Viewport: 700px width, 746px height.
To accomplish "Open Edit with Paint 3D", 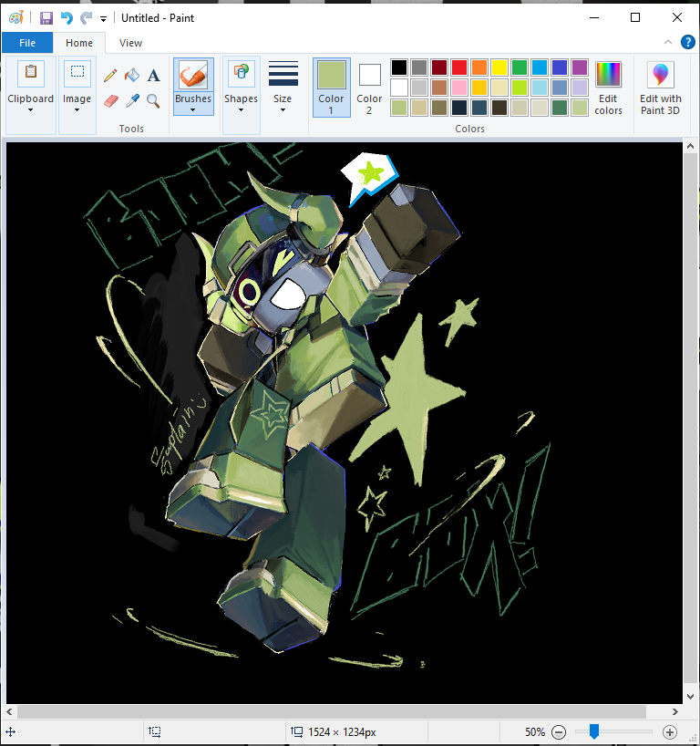I will click(x=661, y=88).
